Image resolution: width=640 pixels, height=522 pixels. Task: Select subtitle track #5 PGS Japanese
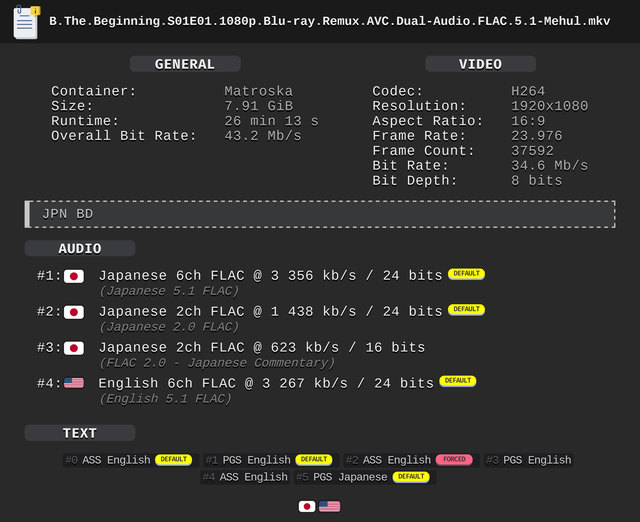point(365,477)
